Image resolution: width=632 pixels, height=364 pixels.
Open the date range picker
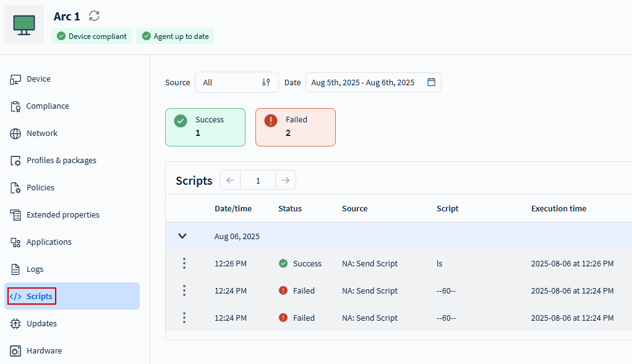pyautogui.click(x=373, y=82)
